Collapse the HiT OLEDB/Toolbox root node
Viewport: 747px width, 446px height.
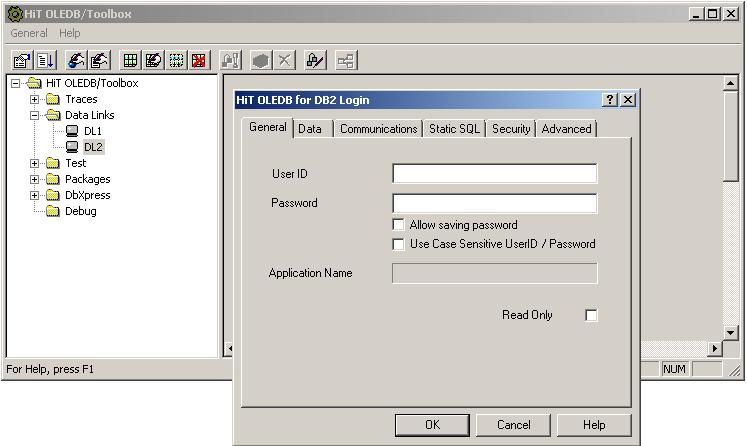(x=16, y=83)
